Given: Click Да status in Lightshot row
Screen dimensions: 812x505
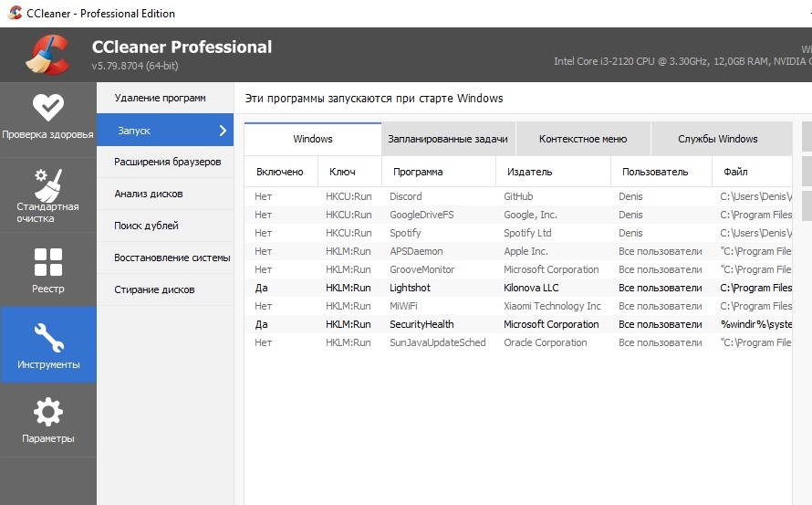Looking at the screenshot, I should pos(261,288).
